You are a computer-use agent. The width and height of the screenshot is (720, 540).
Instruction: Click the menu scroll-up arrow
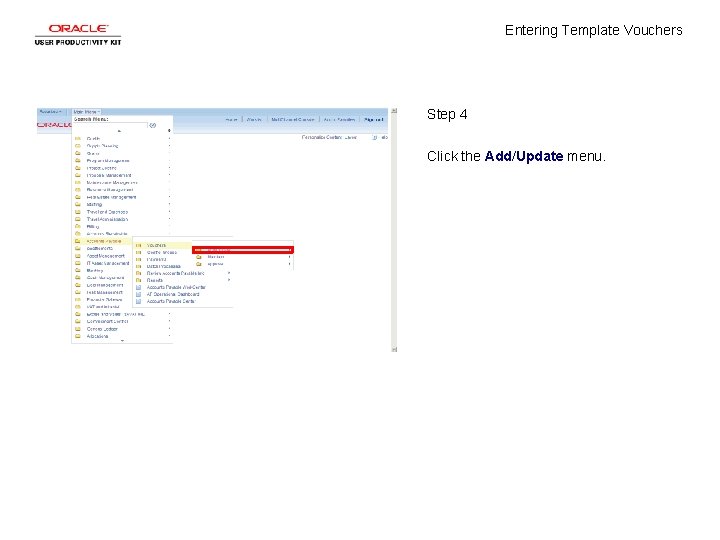click(119, 131)
